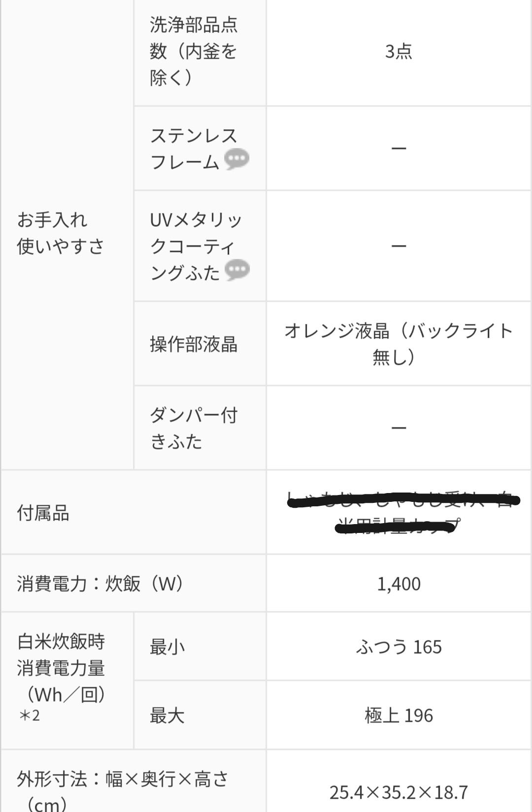Image resolution: width=532 pixels, height=812 pixels.
Task: Click the 極上 196 value
Action: click(x=399, y=715)
